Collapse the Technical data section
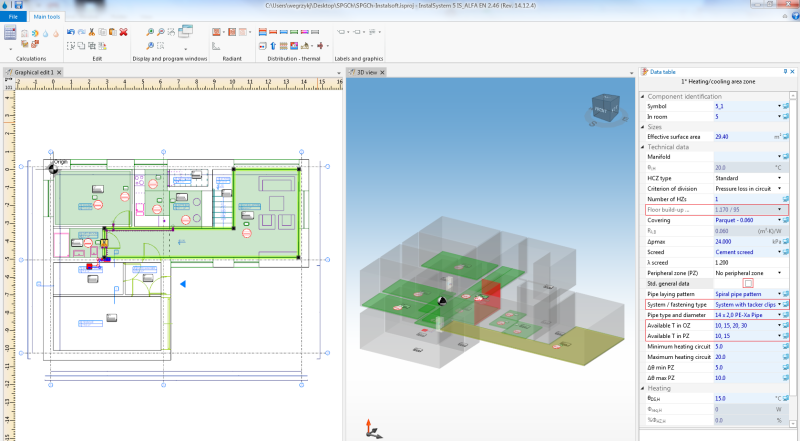The image size is (800, 441). pyautogui.click(x=643, y=147)
